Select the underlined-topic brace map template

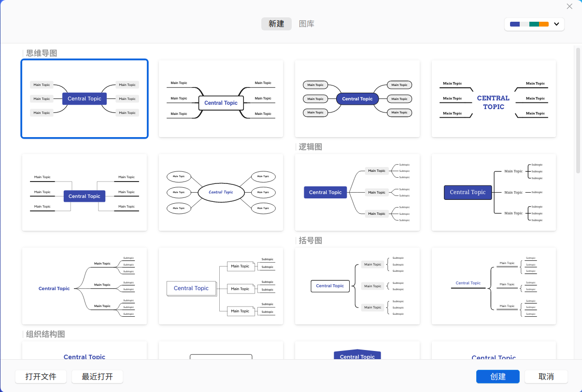point(493,286)
